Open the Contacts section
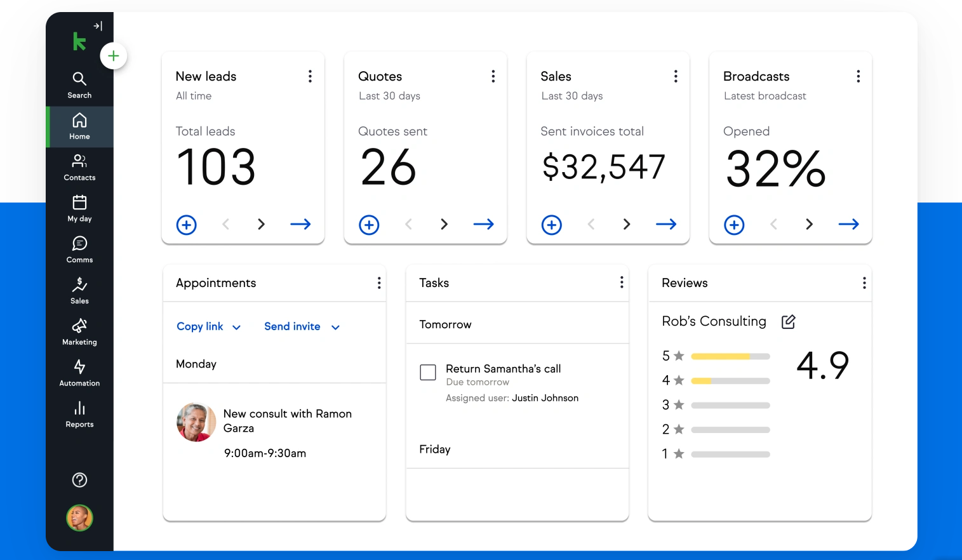Image resolution: width=962 pixels, height=560 pixels. pyautogui.click(x=79, y=168)
